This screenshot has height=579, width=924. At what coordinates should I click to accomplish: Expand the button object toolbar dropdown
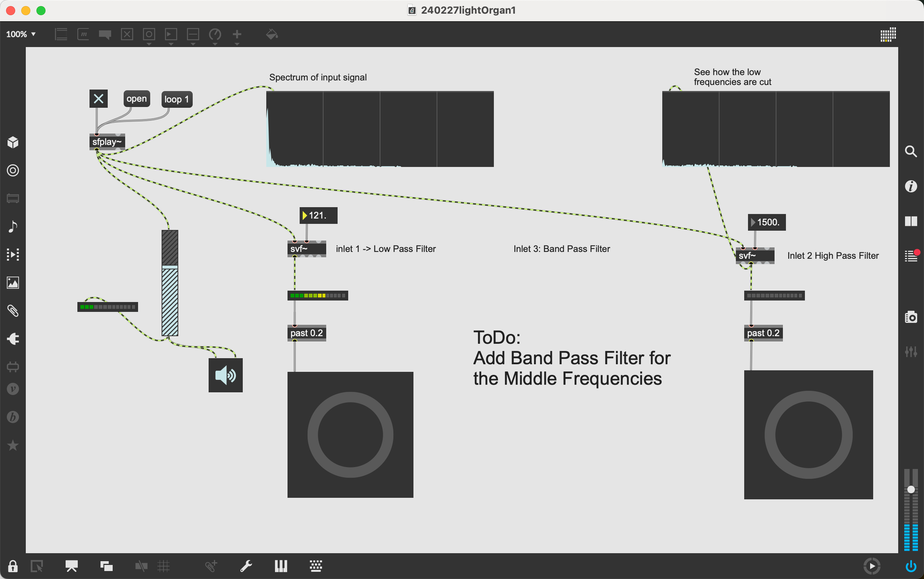149,44
